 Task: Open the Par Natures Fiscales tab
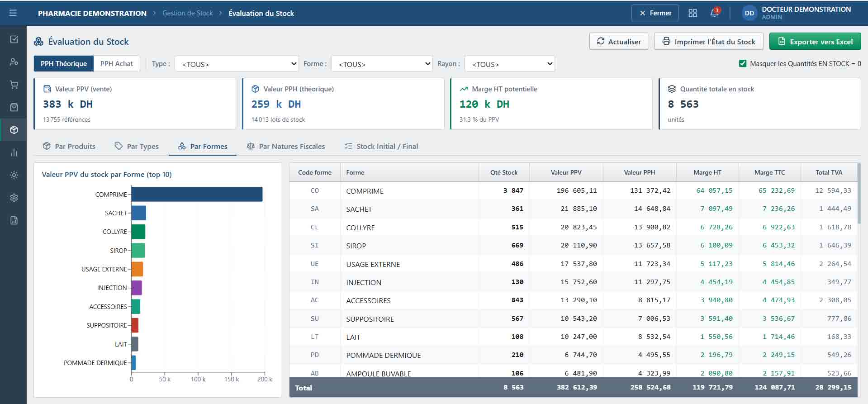286,146
